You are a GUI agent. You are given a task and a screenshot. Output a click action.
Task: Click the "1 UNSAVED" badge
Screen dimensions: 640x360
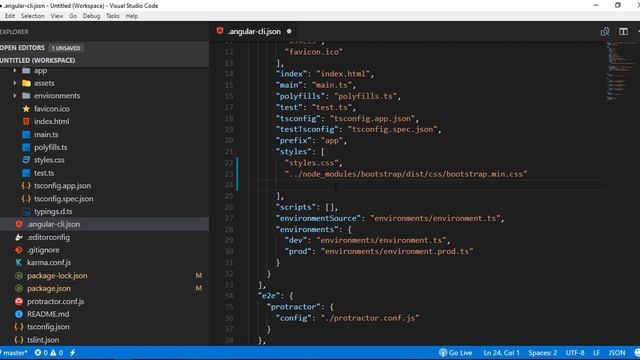click(66, 48)
